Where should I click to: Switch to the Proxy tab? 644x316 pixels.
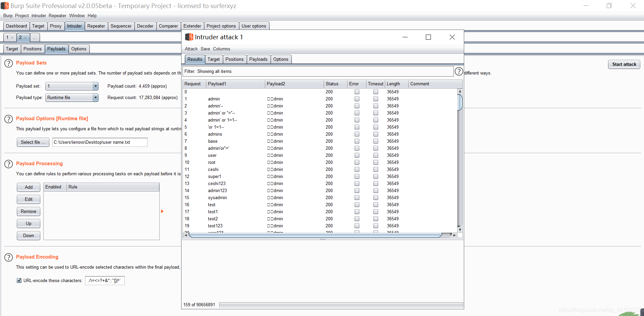pyautogui.click(x=56, y=26)
